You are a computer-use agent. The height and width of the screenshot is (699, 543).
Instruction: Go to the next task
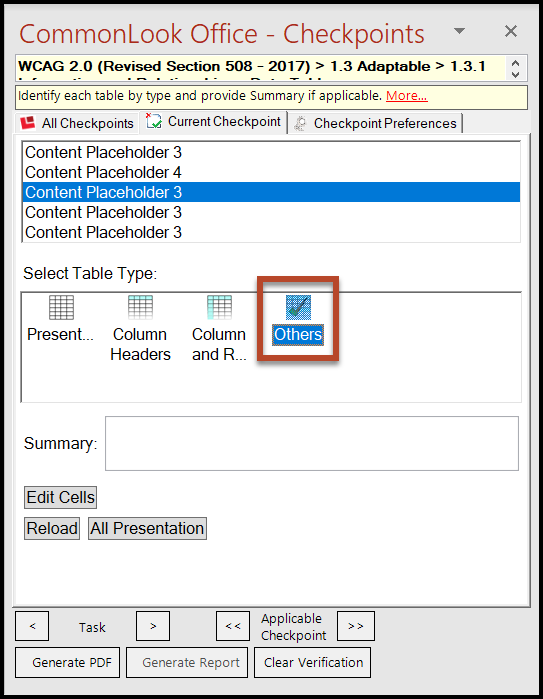pos(153,626)
